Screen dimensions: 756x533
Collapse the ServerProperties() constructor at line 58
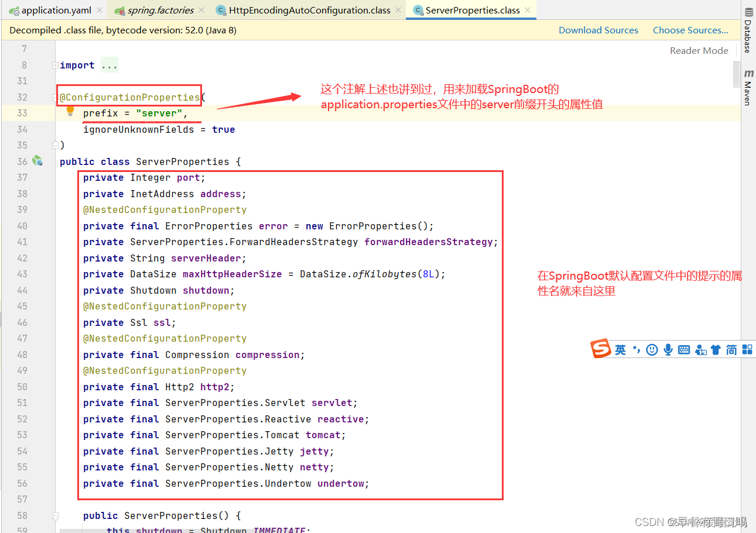coord(56,516)
